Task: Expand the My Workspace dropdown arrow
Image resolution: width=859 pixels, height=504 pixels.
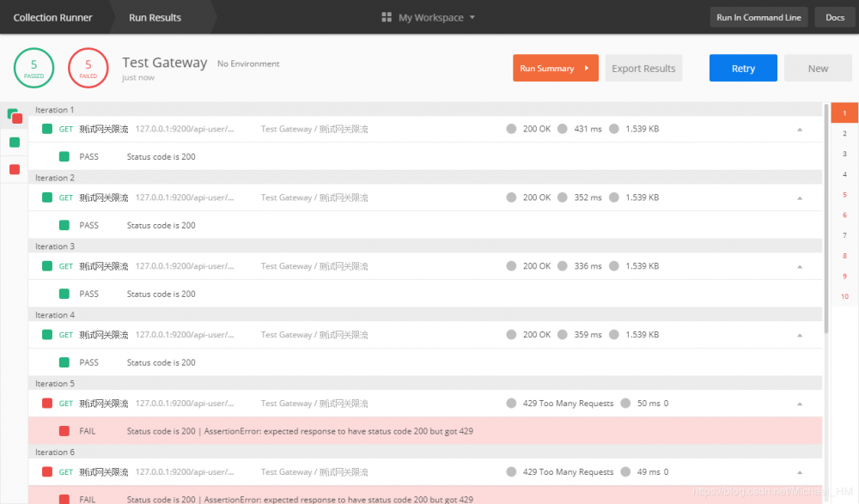Action: pyautogui.click(x=472, y=17)
